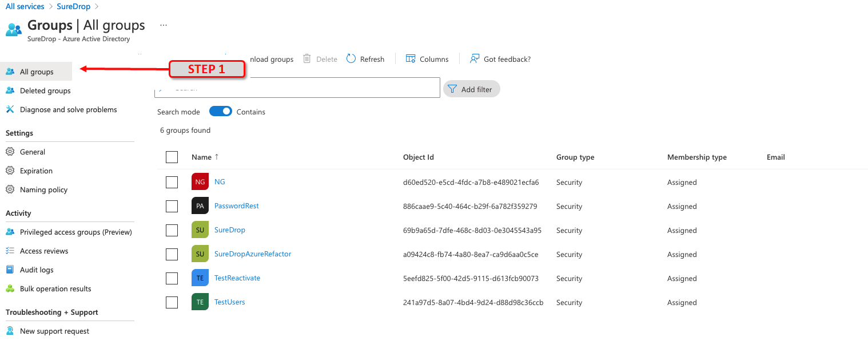Click the SureDrop SU avatar

click(200, 230)
